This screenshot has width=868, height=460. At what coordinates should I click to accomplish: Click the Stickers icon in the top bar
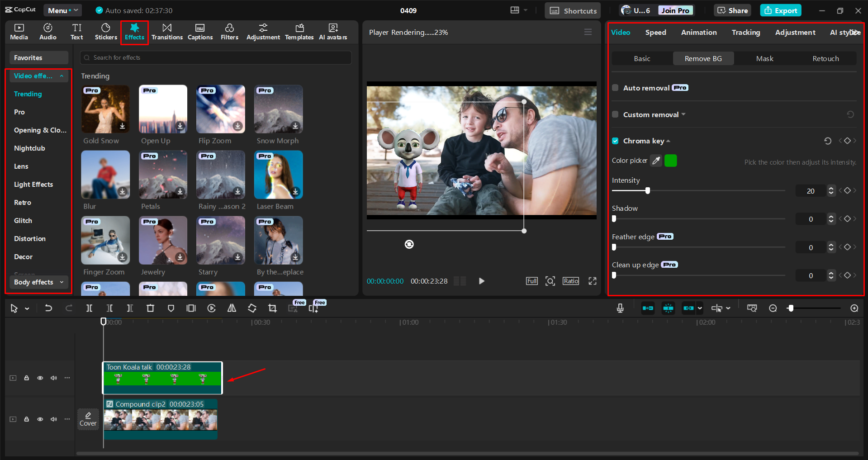105,31
